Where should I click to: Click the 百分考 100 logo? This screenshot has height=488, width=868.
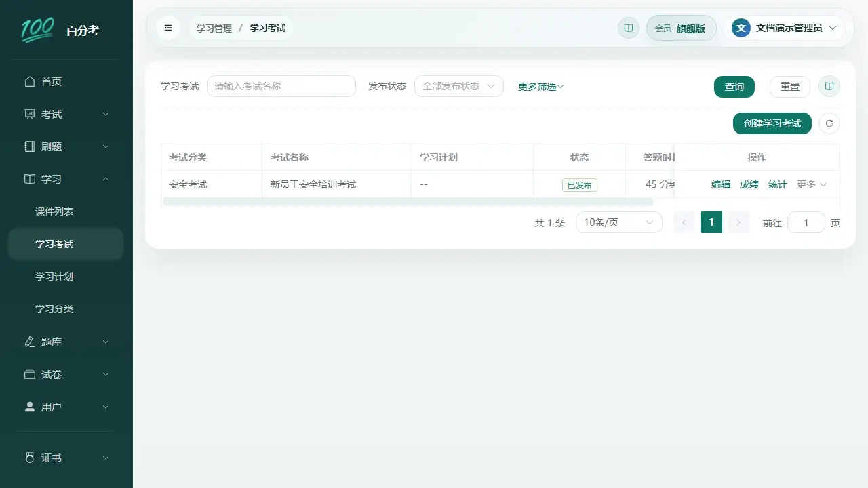pos(37,30)
